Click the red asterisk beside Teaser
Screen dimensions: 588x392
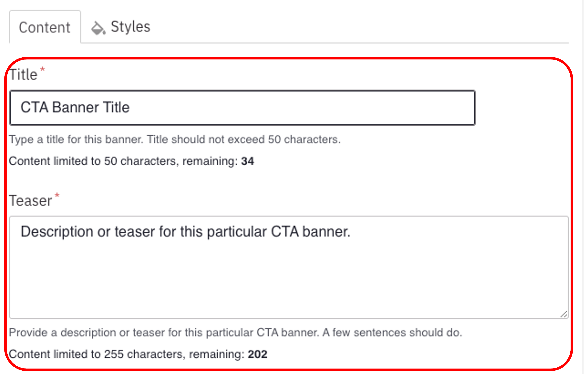[57, 195]
